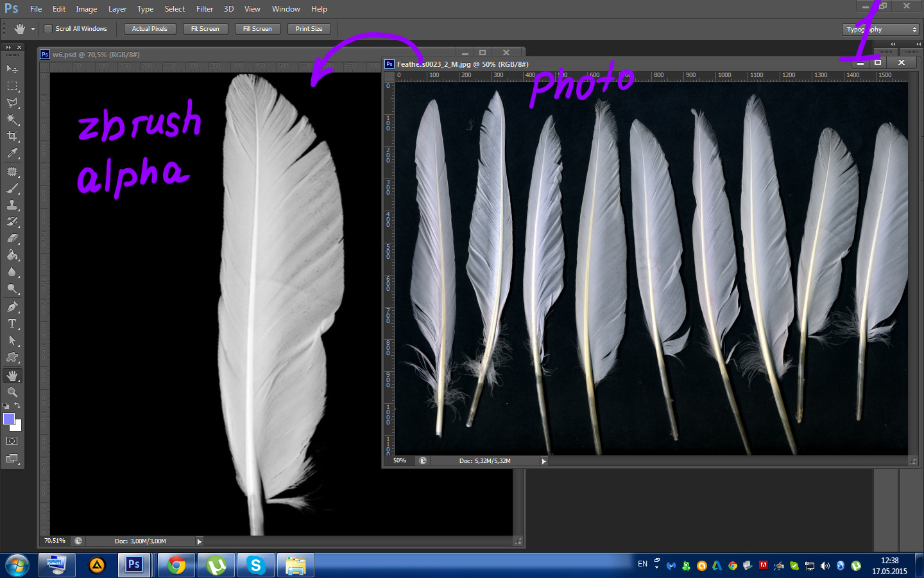Click the Photoshop Ps logo in menu bar
Image resolution: width=924 pixels, height=578 pixels.
pos(12,8)
